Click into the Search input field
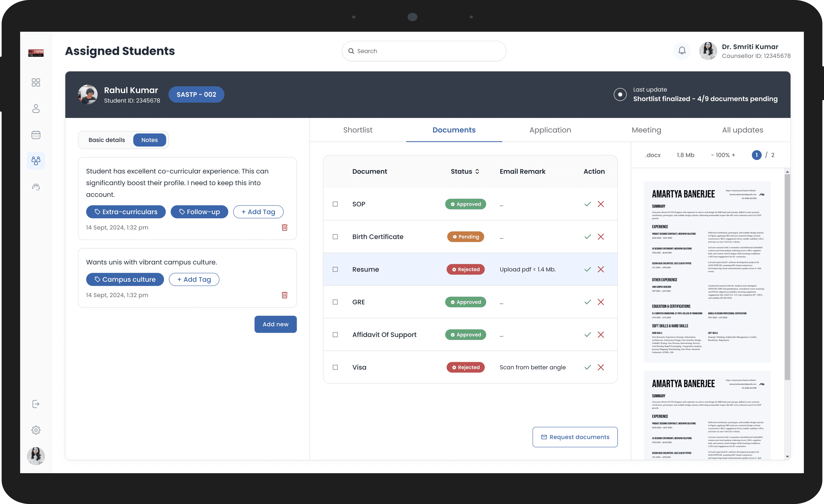 click(x=424, y=51)
